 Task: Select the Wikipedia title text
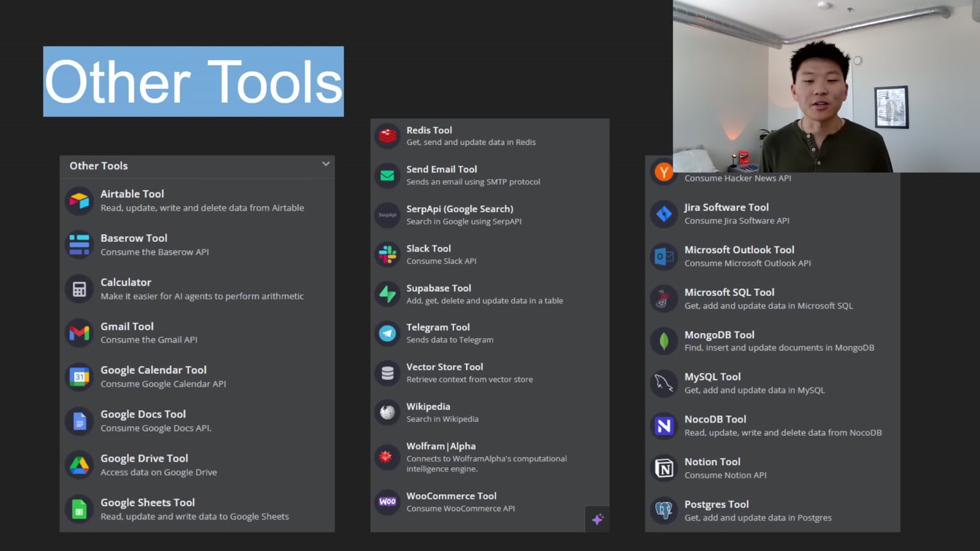coord(428,407)
